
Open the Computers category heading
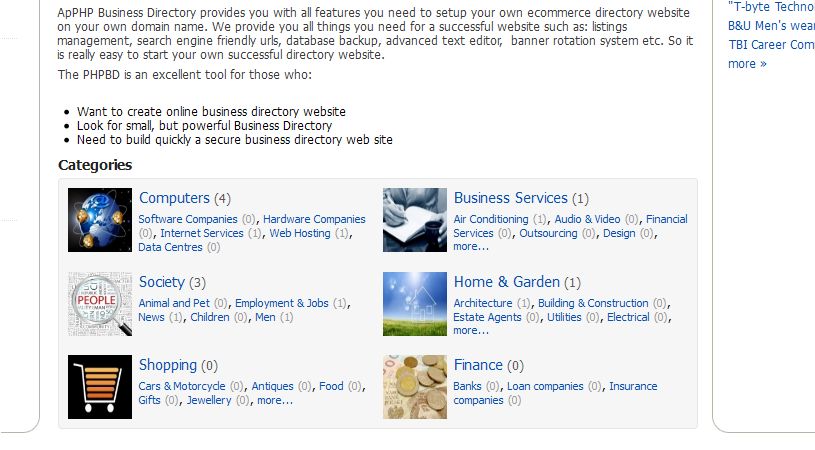(x=174, y=198)
